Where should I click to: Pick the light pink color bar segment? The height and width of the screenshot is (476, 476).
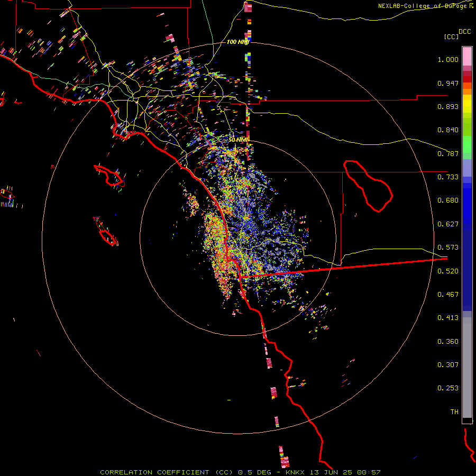click(x=467, y=56)
